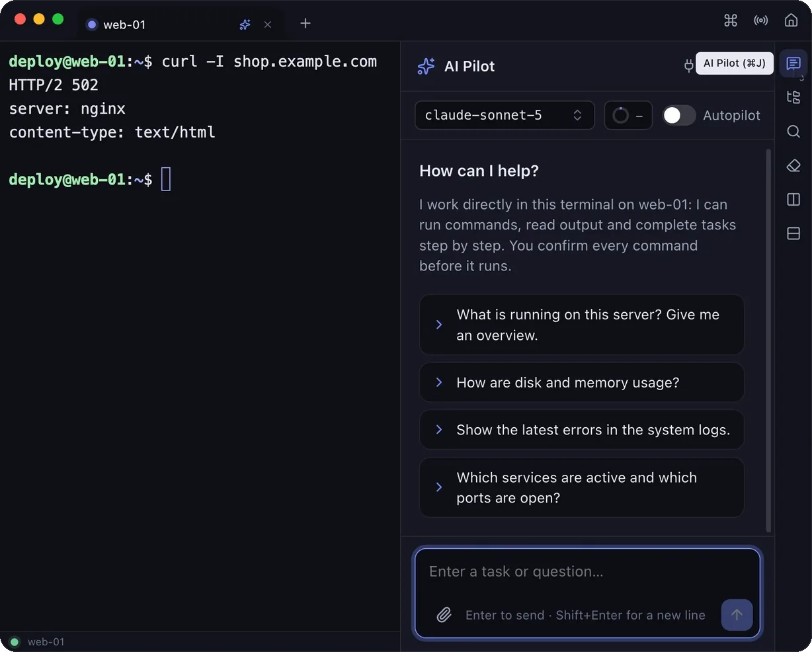Image resolution: width=812 pixels, height=652 pixels.
Task: Focus the 'Enter a task or question' field
Action: [588, 571]
